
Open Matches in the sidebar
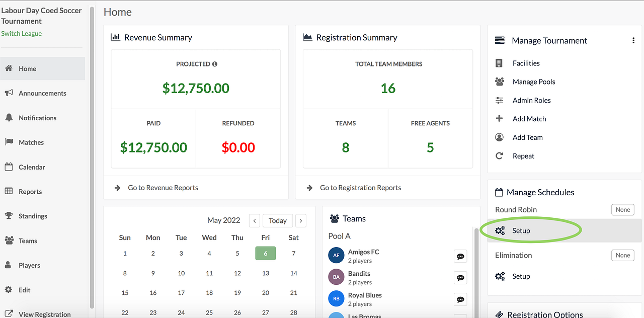pos(31,142)
